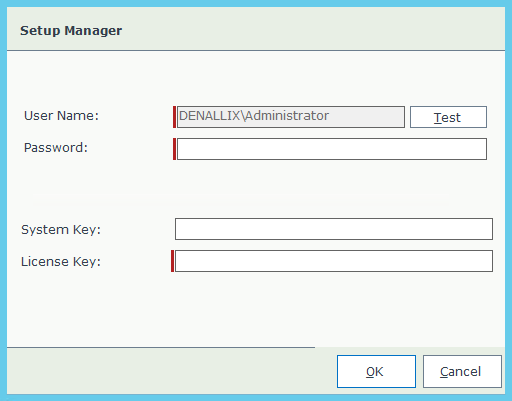This screenshot has width=512, height=401.
Task: Click the "System Key:" label
Action: pos(61,230)
